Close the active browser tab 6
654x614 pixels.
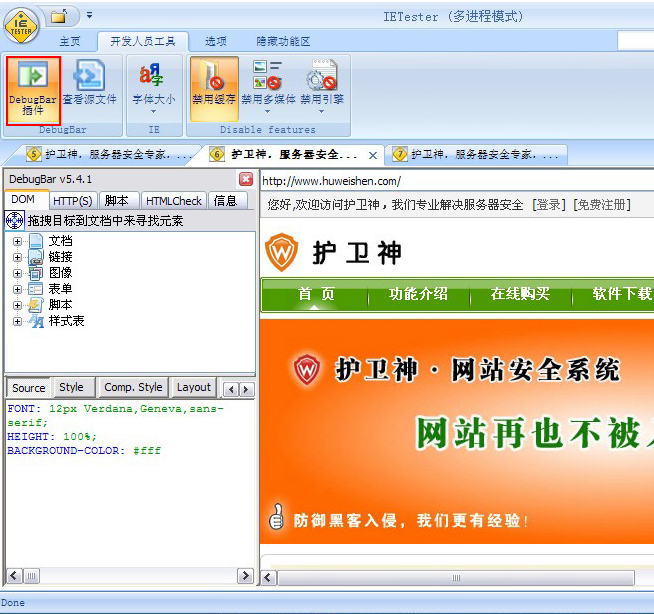(x=373, y=155)
